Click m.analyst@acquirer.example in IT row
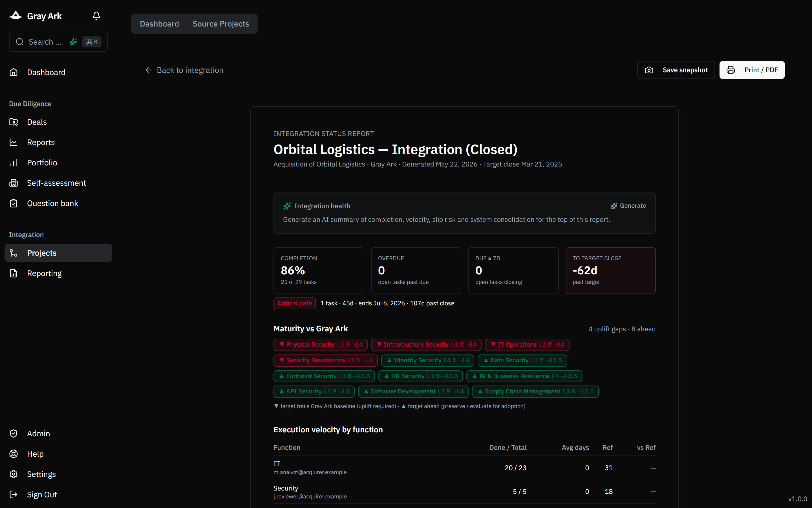 (x=310, y=472)
